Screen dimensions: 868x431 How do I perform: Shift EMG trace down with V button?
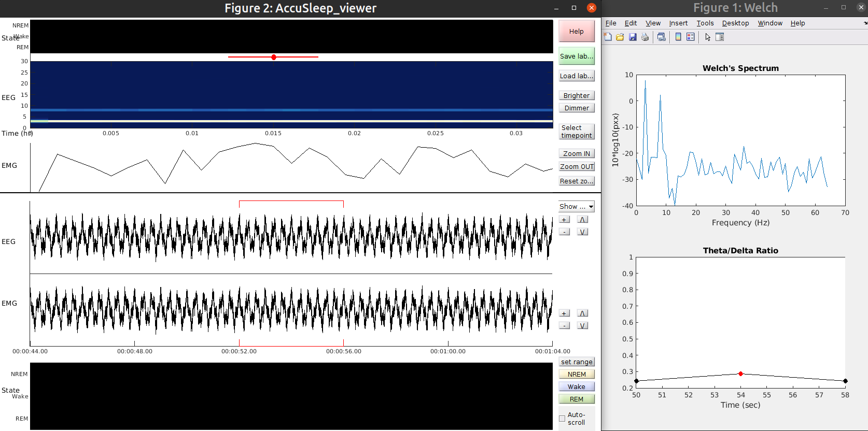click(x=582, y=325)
